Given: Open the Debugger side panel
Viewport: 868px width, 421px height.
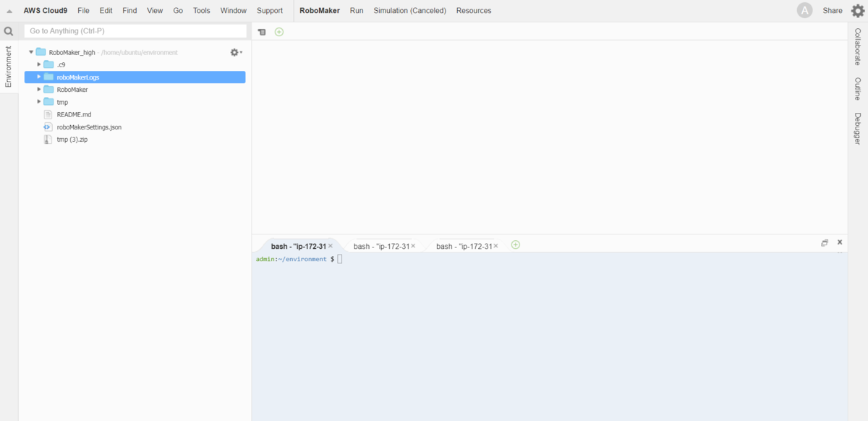Looking at the screenshot, I should (x=858, y=128).
